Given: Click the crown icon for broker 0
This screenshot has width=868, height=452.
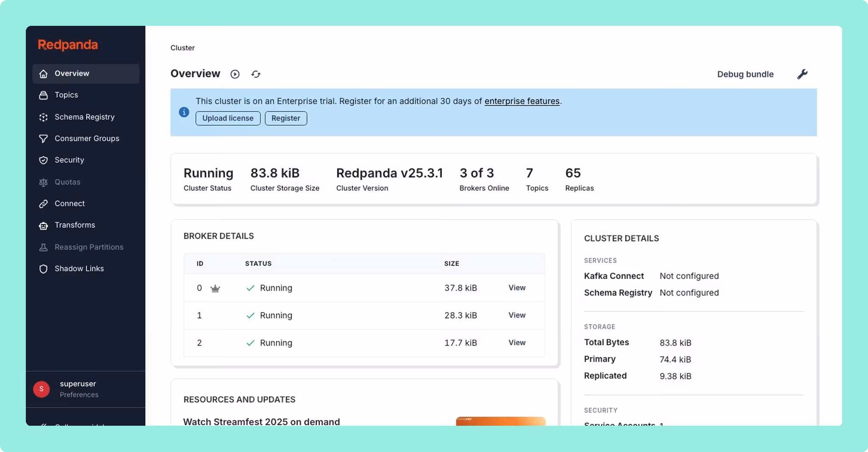Looking at the screenshot, I should click(x=215, y=288).
